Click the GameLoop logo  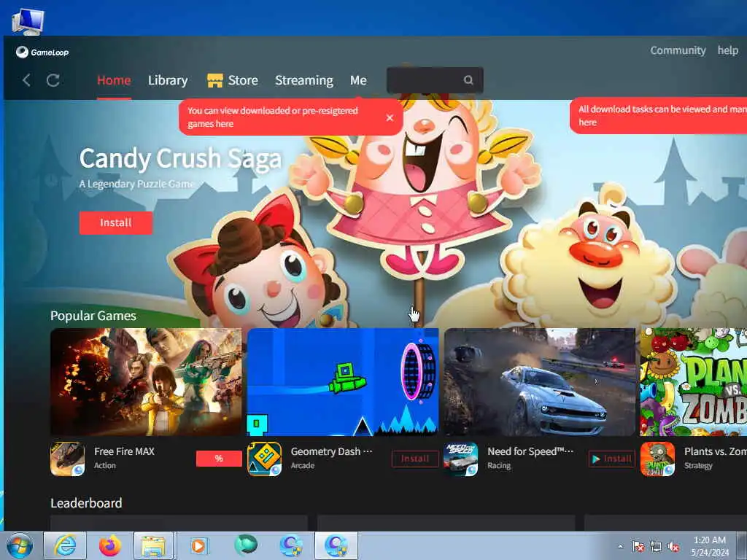pyautogui.click(x=42, y=52)
